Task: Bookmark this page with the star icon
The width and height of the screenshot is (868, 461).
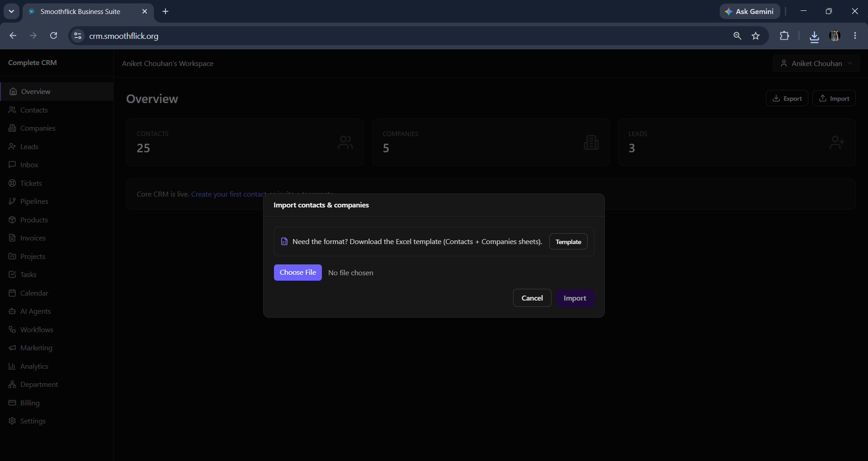Action: point(755,36)
